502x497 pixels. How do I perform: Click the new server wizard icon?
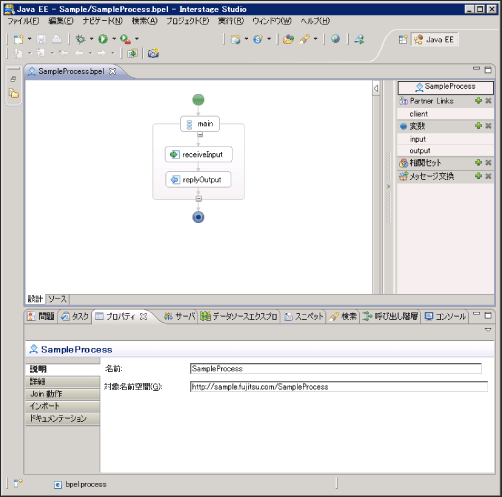pos(235,39)
